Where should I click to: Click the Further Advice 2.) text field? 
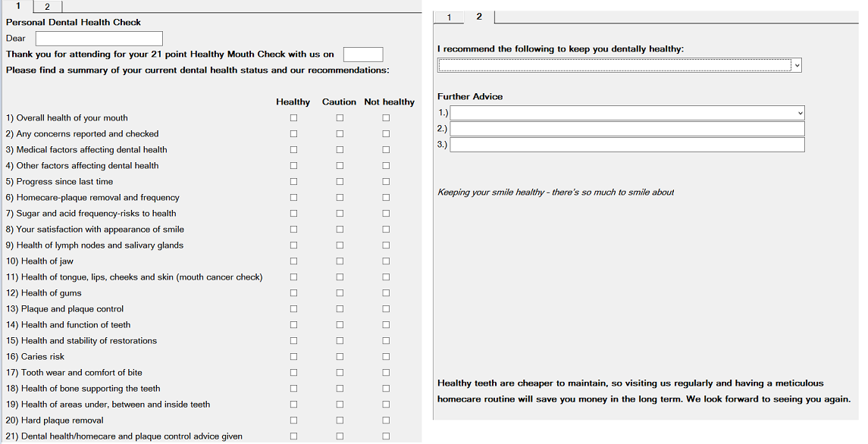(x=626, y=128)
